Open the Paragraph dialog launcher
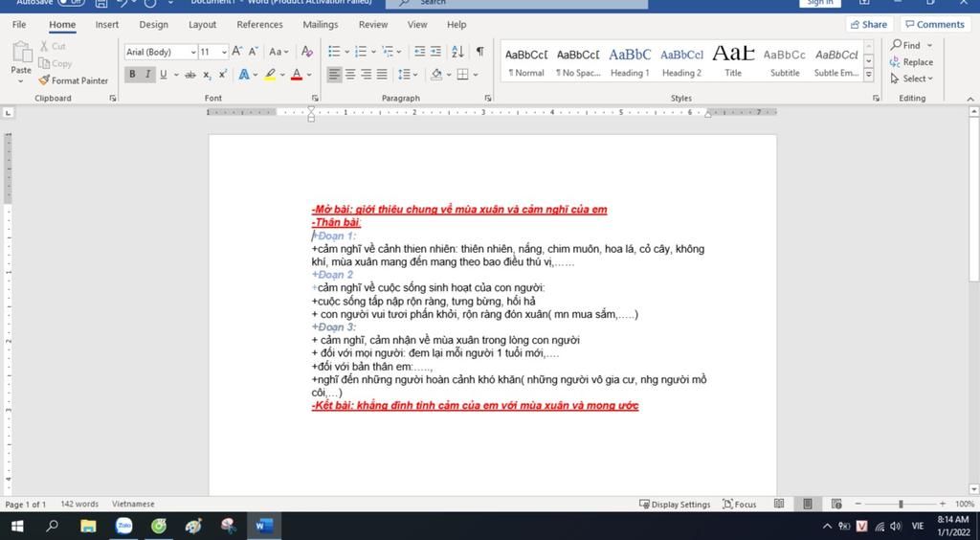The height and width of the screenshot is (540, 980). 487,98
